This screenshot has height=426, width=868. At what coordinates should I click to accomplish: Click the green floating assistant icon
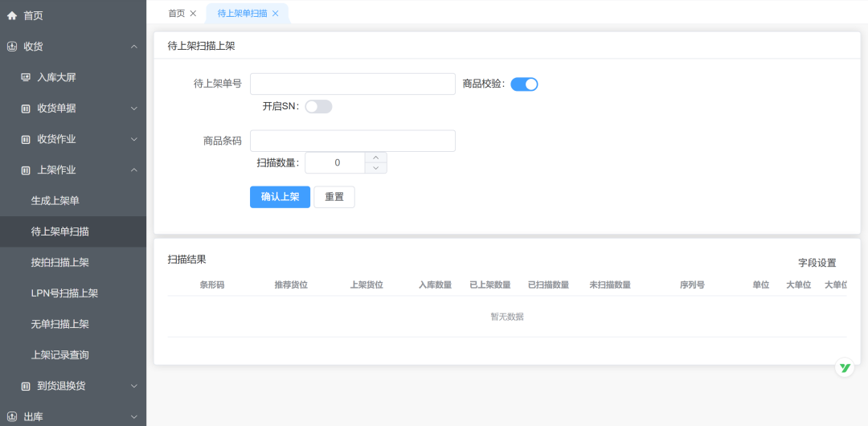point(844,367)
